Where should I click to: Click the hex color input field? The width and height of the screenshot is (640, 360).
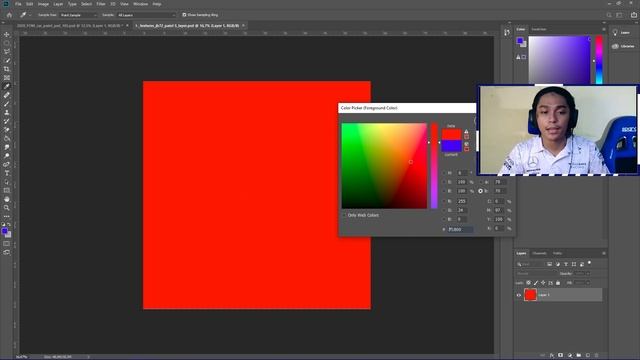click(460, 229)
